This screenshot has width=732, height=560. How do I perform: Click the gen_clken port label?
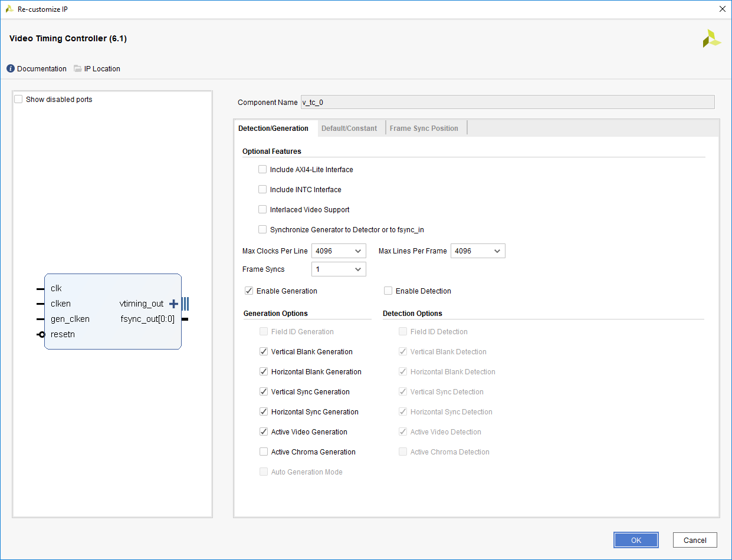click(x=70, y=319)
